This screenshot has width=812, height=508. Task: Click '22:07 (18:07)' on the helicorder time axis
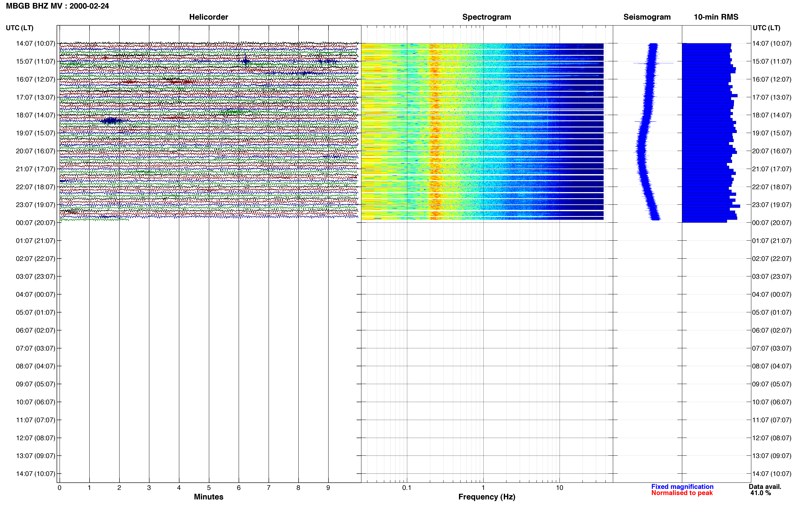pos(36,187)
